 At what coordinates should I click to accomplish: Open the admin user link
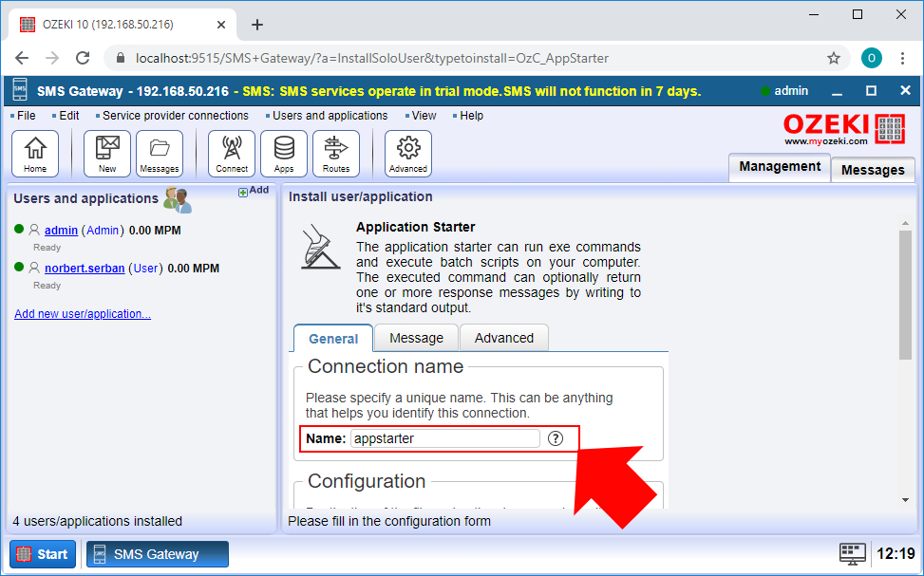coord(62,231)
